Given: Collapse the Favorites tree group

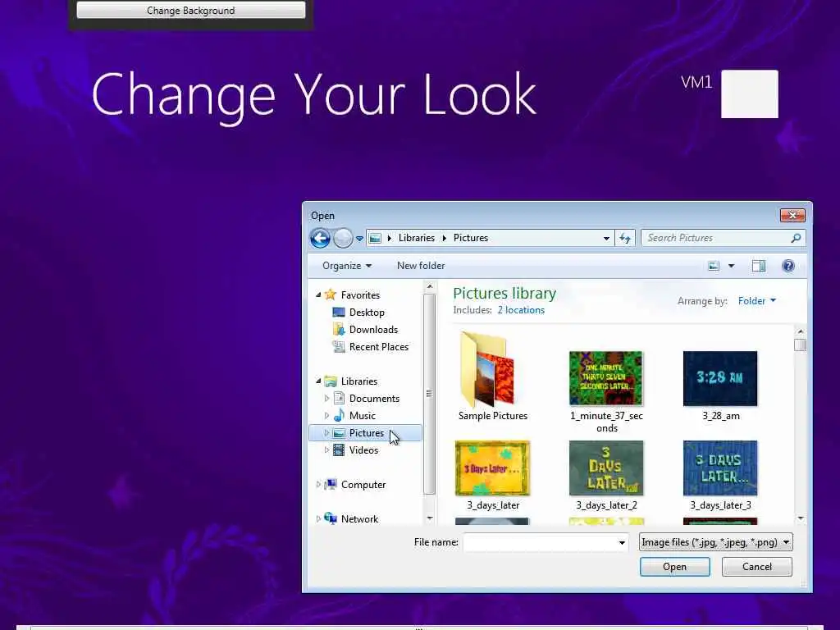Looking at the screenshot, I should tap(318, 294).
